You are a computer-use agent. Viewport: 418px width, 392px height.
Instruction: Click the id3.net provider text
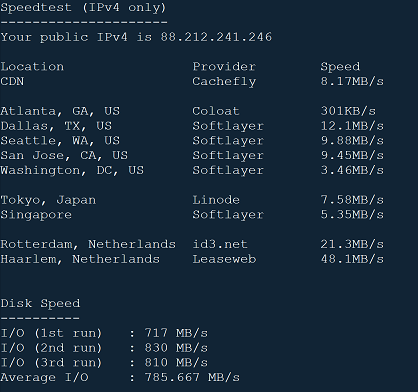[x=220, y=244]
